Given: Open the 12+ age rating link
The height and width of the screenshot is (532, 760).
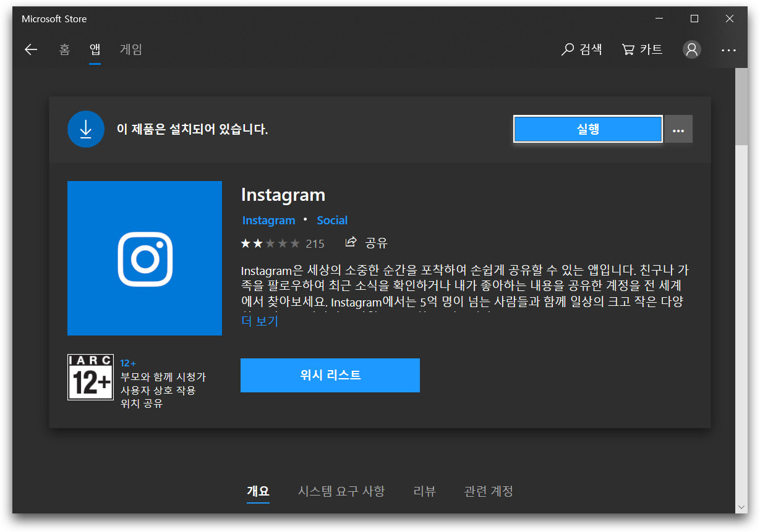Looking at the screenshot, I should point(128,363).
